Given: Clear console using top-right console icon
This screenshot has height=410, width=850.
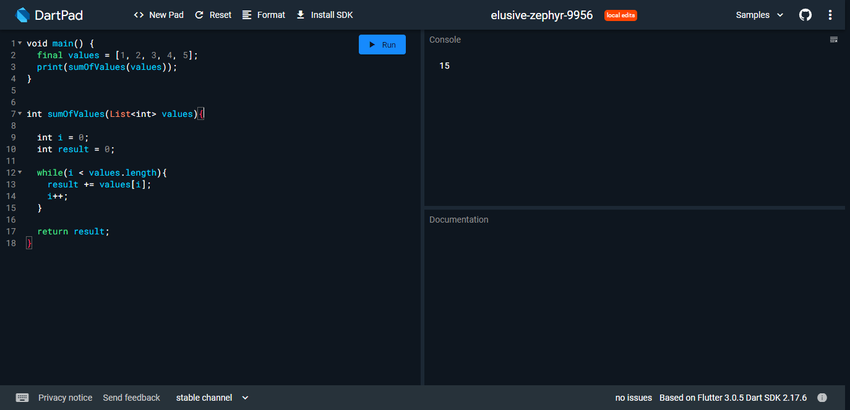Looking at the screenshot, I should (x=833, y=39).
